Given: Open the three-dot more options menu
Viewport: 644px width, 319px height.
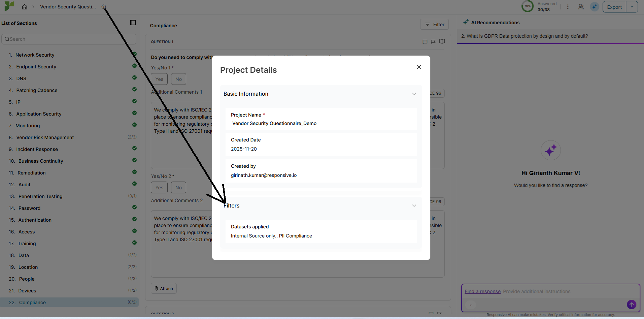Looking at the screenshot, I should tap(568, 7).
